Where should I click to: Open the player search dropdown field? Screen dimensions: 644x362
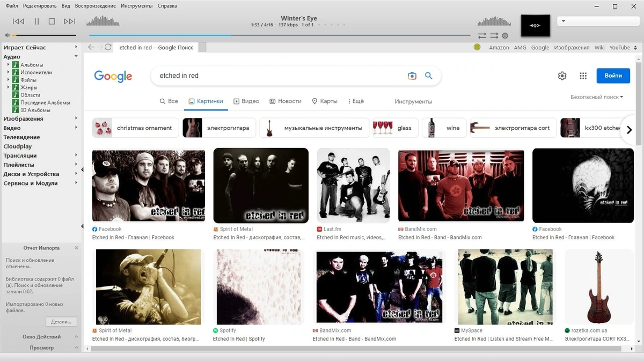tap(598, 21)
